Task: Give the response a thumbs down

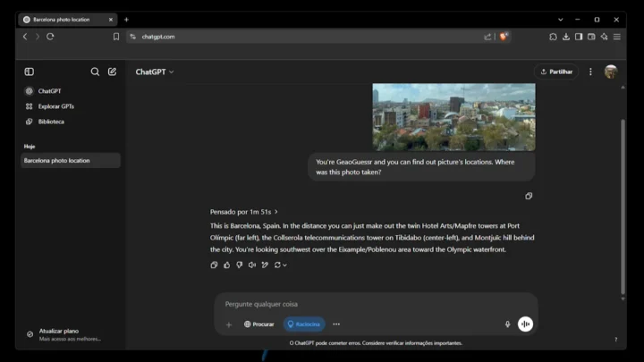Action: [x=239, y=265]
